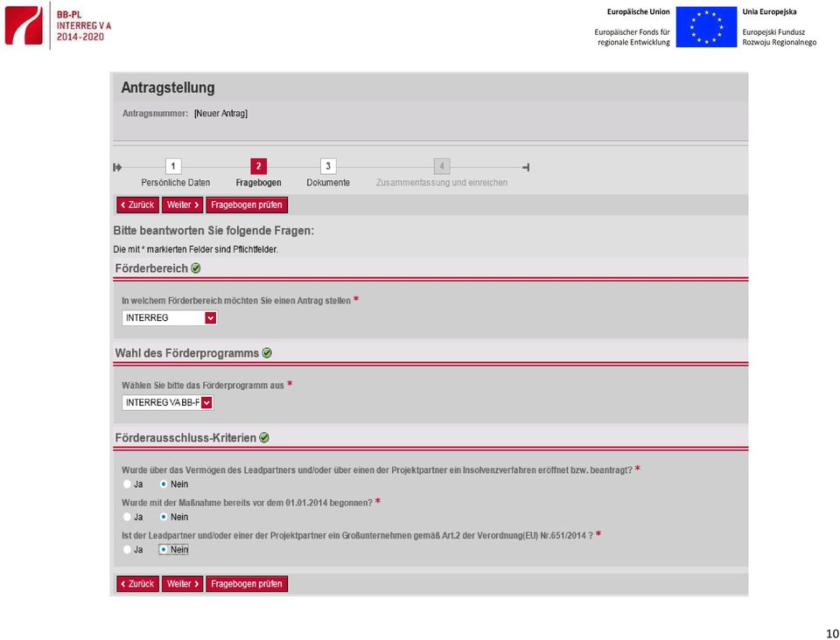Screen dimensions: 840x640
Task: Click the Antragstellung heading
Action: [168, 87]
